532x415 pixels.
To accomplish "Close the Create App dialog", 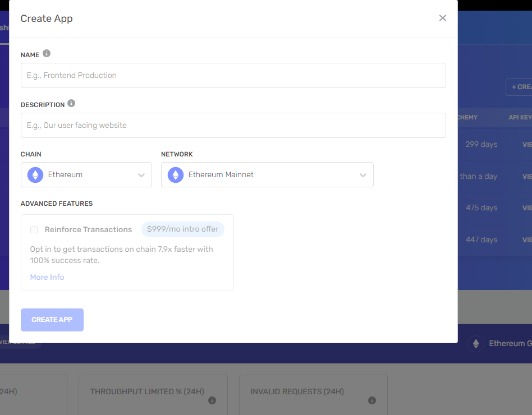I will 442,18.
